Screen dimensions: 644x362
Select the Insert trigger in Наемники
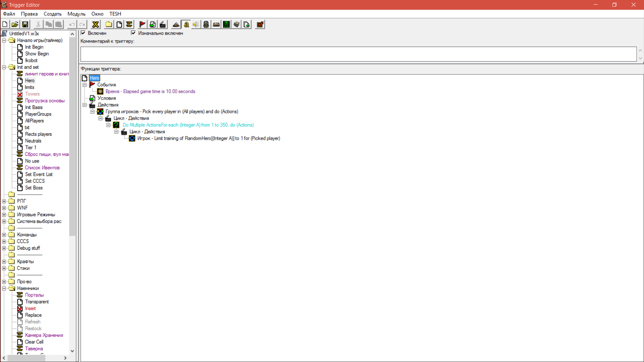(x=30, y=308)
